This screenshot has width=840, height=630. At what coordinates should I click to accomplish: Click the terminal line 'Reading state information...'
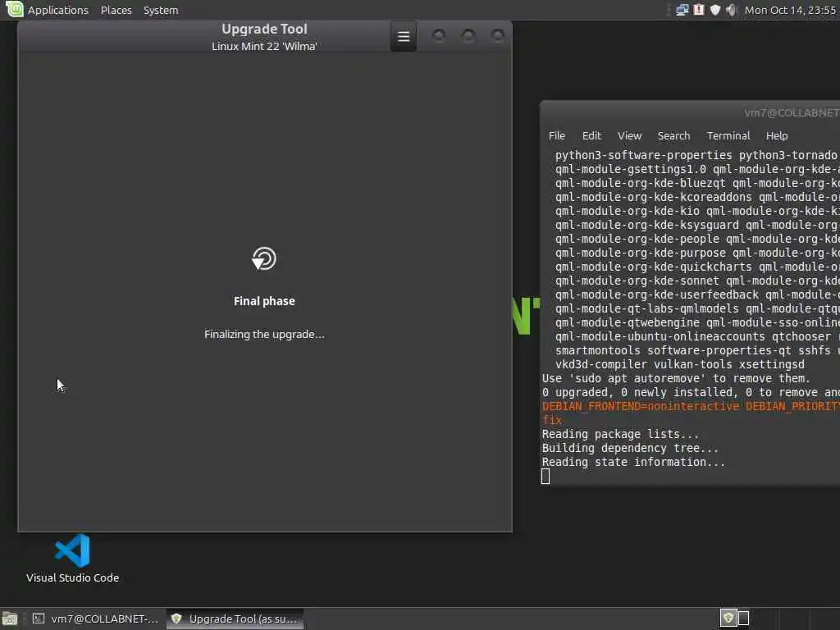tap(633, 462)
